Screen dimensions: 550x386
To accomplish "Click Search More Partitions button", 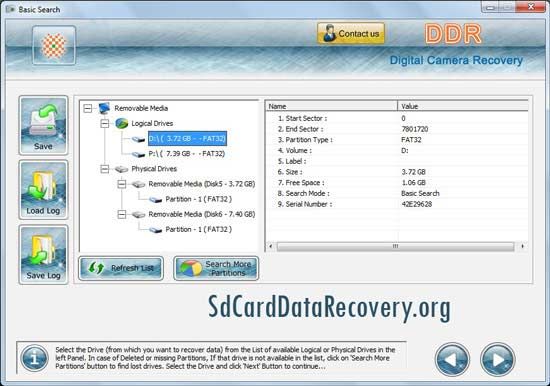I will click(216, 268).
